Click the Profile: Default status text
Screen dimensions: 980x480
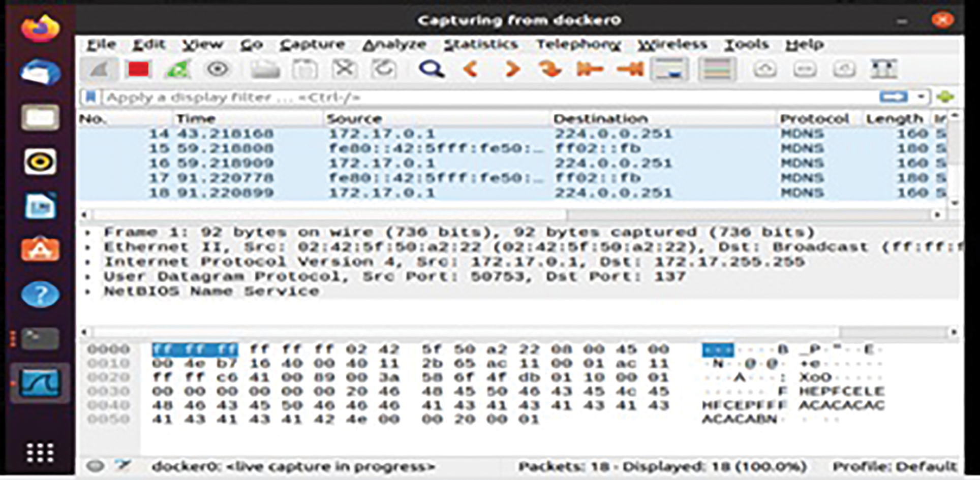click(x=895, y=466)
